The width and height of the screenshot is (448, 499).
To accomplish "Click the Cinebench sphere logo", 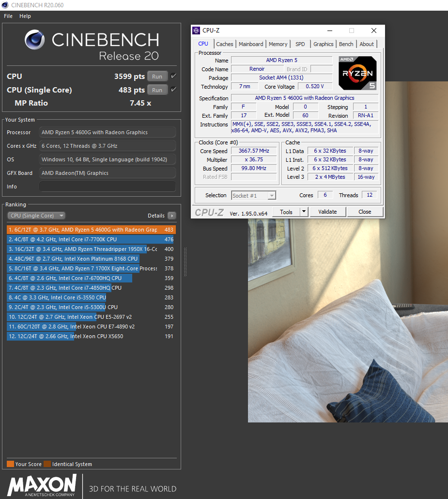I will pyautogui.click(x=35, y=40).
